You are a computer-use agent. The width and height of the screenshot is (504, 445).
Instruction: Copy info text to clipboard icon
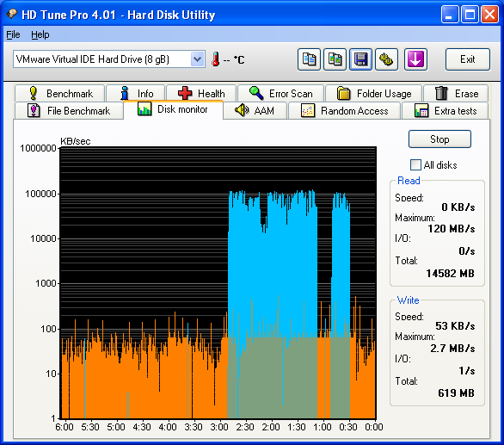click(309, 59)
